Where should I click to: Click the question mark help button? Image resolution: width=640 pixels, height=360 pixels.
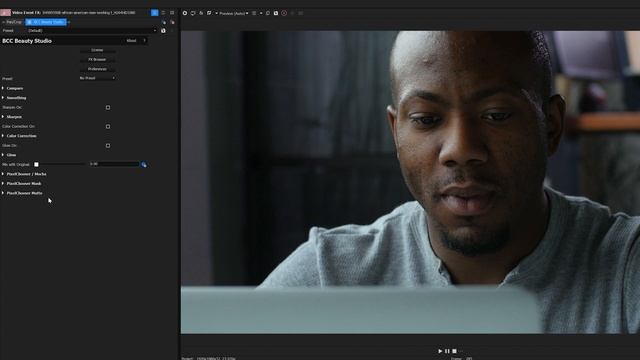click(x=144, y=41)
